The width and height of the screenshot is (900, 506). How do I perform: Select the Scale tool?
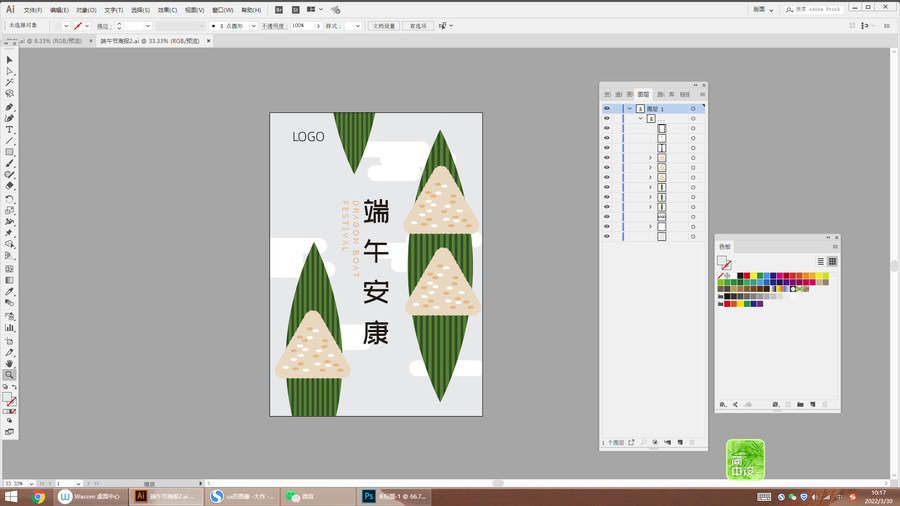click(x=9, y=211)
